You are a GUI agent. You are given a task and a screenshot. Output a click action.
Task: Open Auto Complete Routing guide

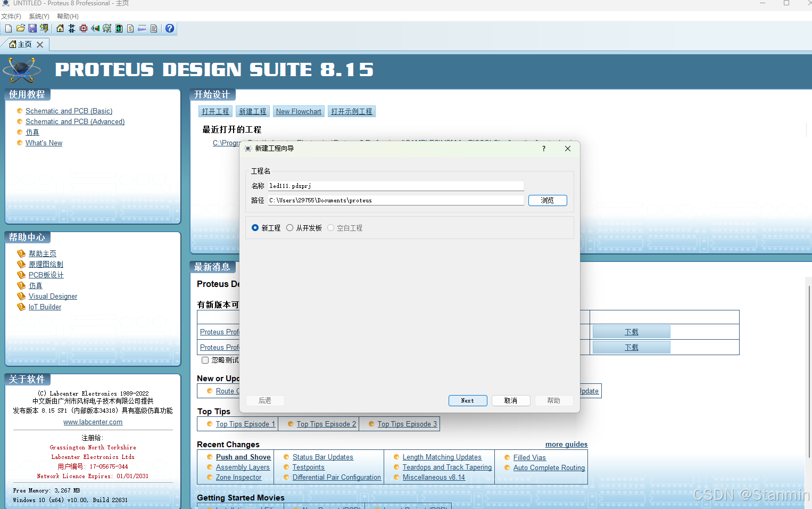click(x=549, y=467)
